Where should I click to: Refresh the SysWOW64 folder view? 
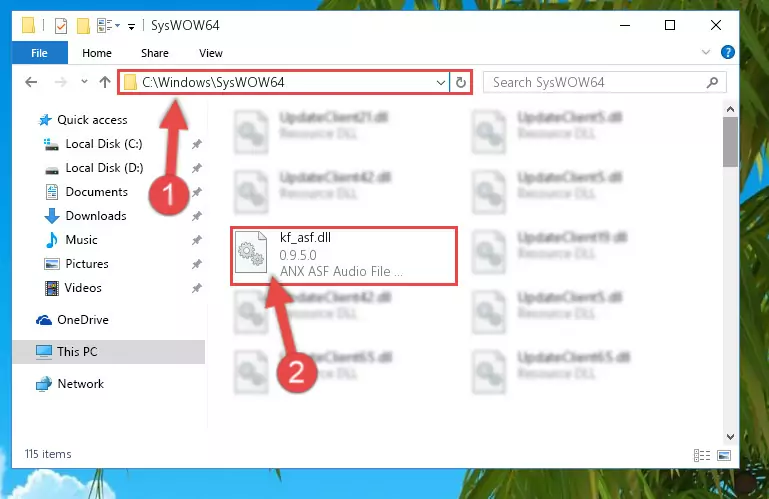461,82
